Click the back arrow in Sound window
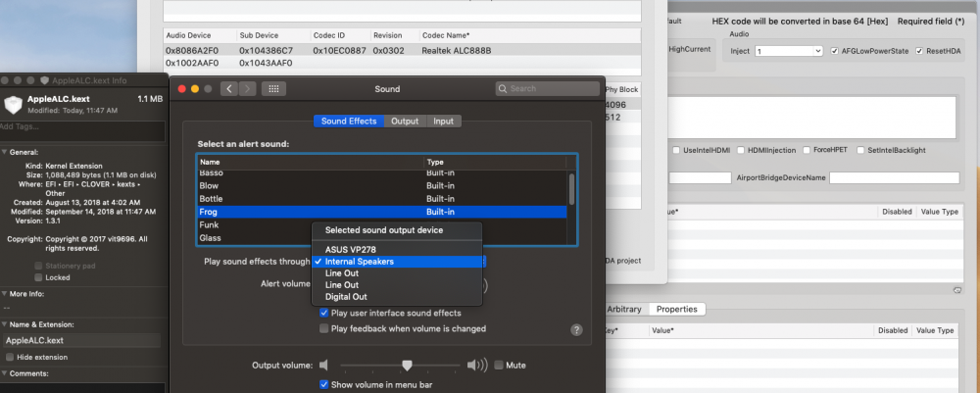The image size is (980, 393). point(228,89)
